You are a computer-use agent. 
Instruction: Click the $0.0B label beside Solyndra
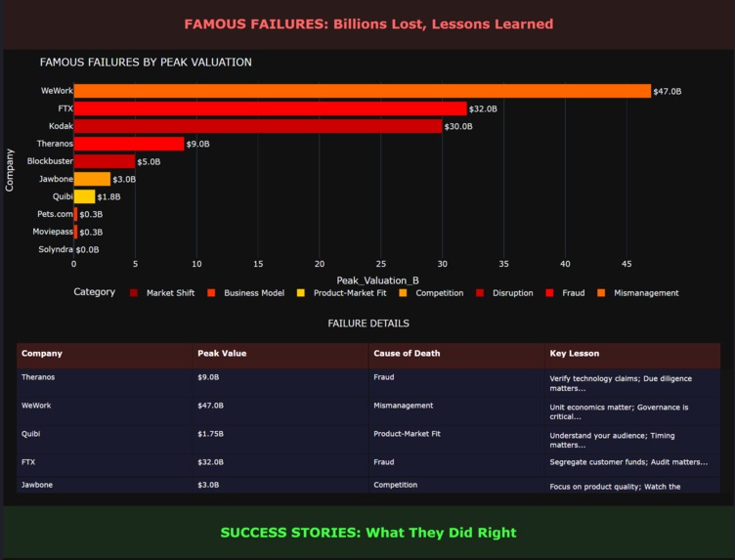click(87, 250)
